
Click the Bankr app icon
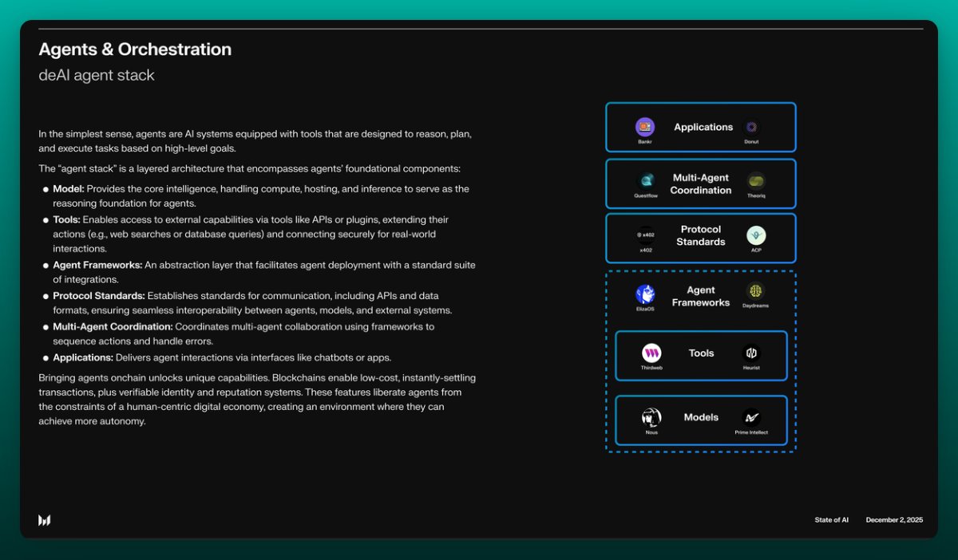[x=645, y=127]
